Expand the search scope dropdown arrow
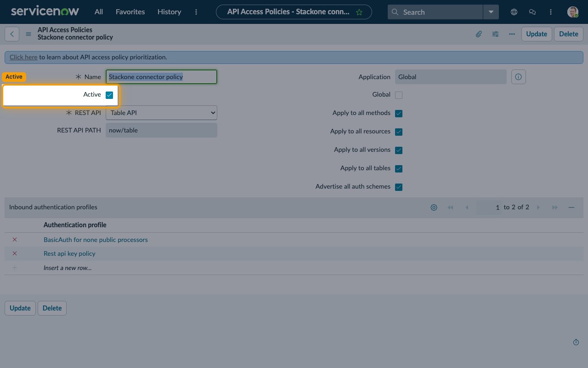588x368 pixels. [491, 12]
